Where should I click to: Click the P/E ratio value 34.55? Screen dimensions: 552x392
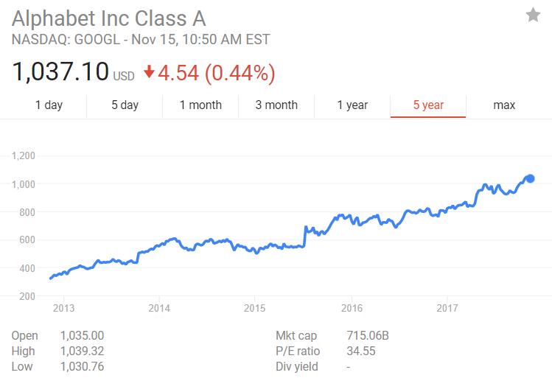(x=362, y=351)
